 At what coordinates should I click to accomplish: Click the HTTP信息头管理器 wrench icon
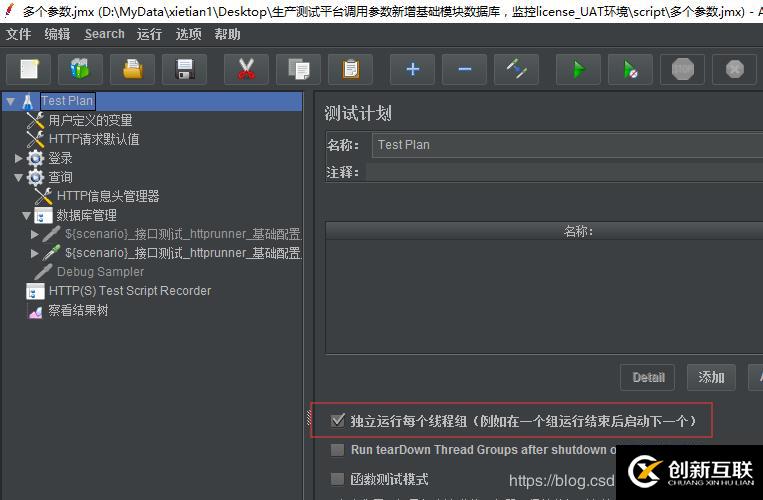pyautogui.click(x=43, y=196)
